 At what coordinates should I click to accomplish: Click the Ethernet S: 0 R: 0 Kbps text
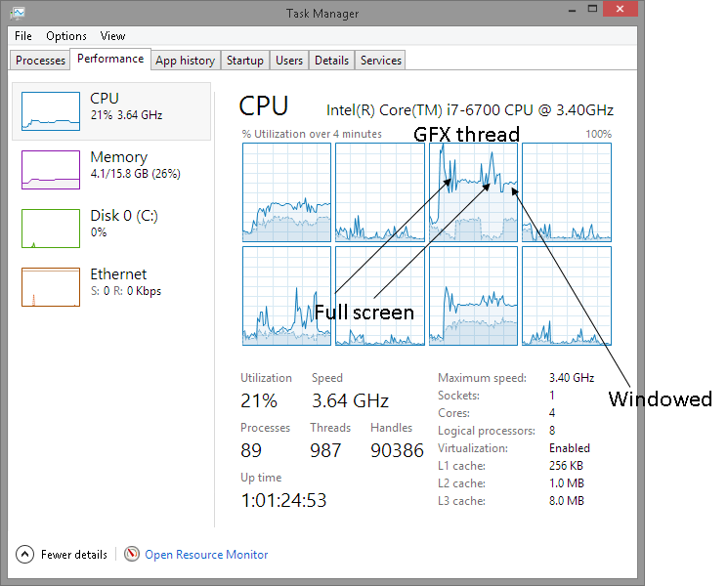coord(126,291)
